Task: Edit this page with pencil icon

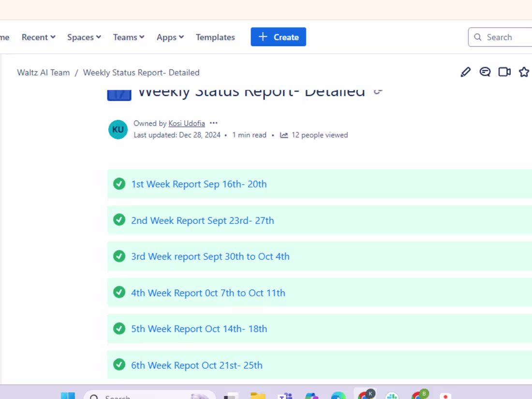Action: pos(465,72)
